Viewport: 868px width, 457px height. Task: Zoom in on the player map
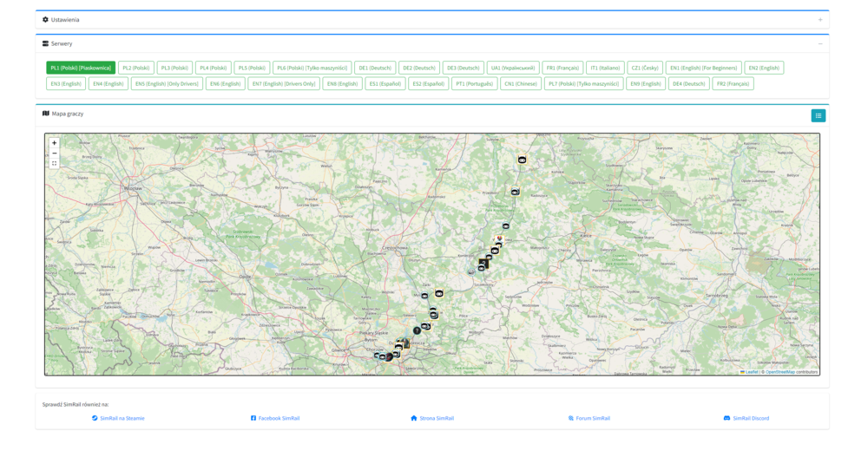point(54,143)
